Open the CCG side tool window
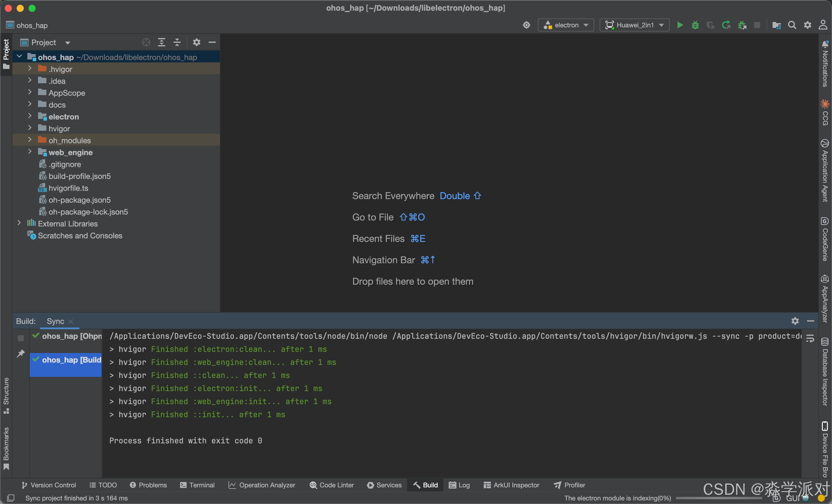The width and height of the screenshot is (832, 504). click(825, 112)
